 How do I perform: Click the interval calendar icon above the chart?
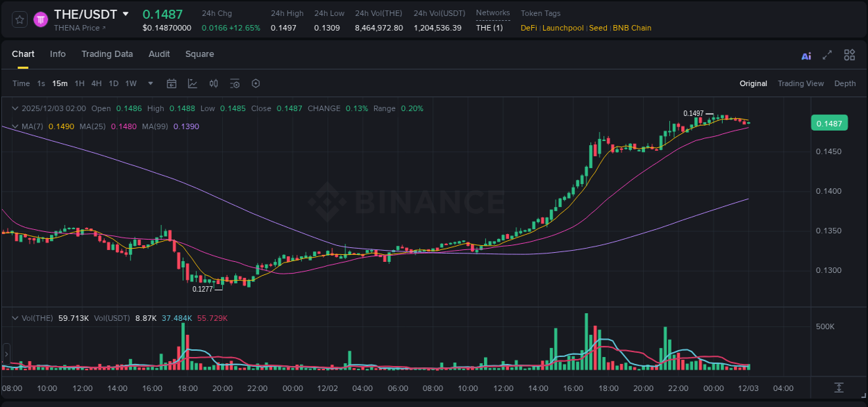[x=172, y=83]
